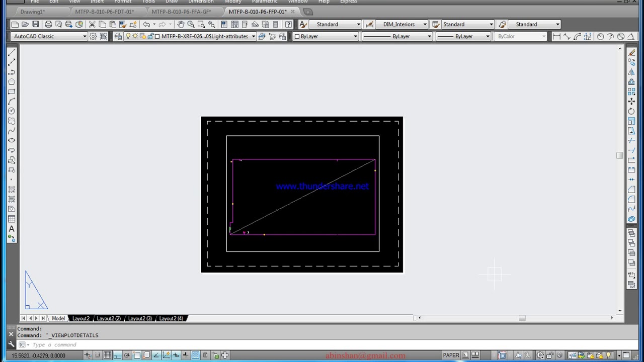Screen dimensions: 644x362
Task: Select the Circle draw tool
Action: click(x=12, y=111)
